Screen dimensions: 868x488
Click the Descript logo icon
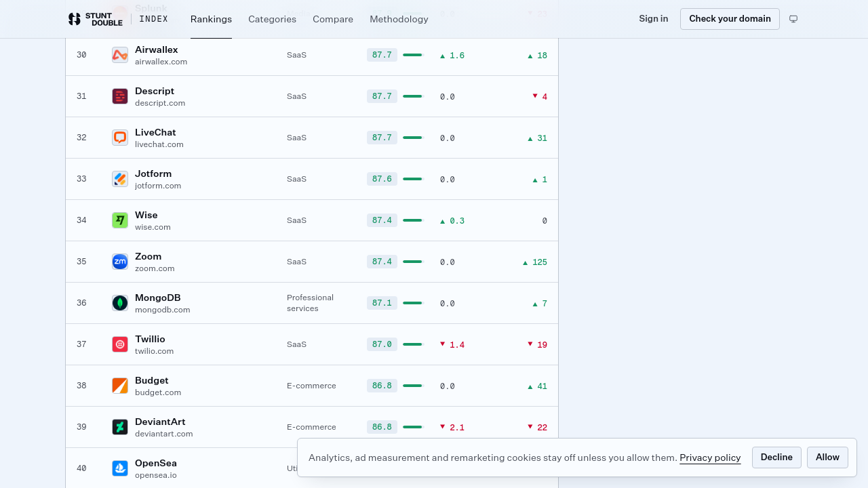(x=120, y=96)
